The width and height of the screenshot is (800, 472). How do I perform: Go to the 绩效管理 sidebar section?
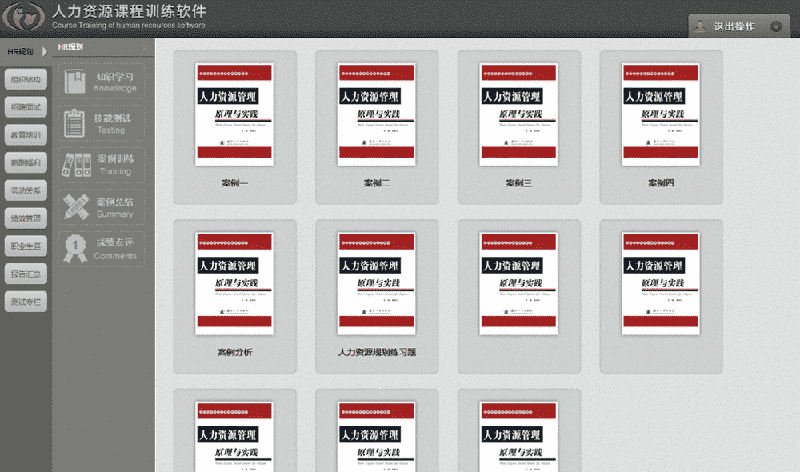26,218
